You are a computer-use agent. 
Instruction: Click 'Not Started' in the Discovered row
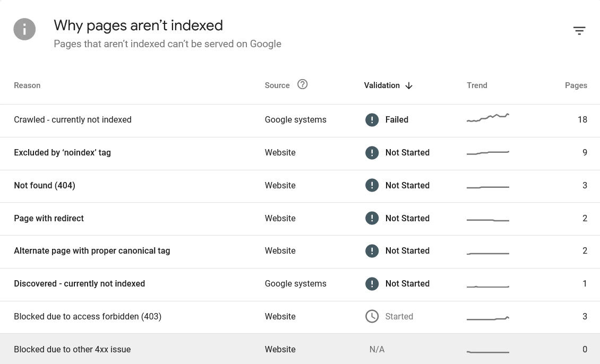point(408,284)
